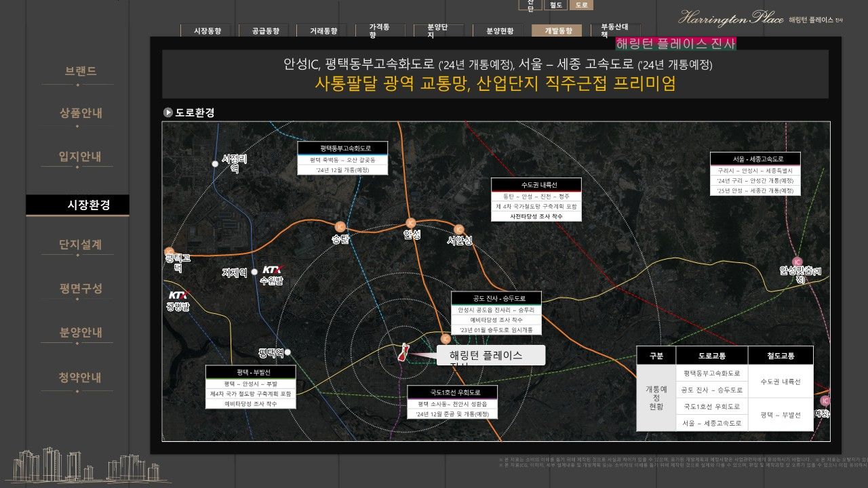Click the 서정리역 station dot

[215, 163]
